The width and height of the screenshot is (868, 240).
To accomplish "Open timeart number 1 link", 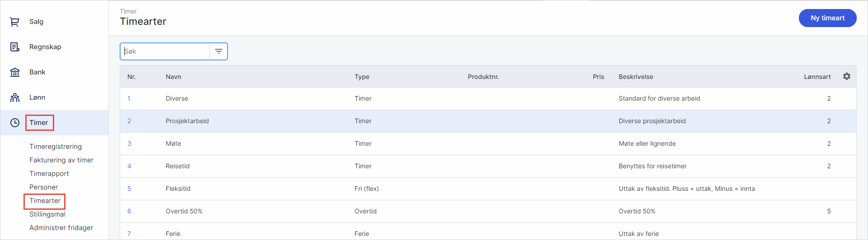I will [x=129, y=98].
